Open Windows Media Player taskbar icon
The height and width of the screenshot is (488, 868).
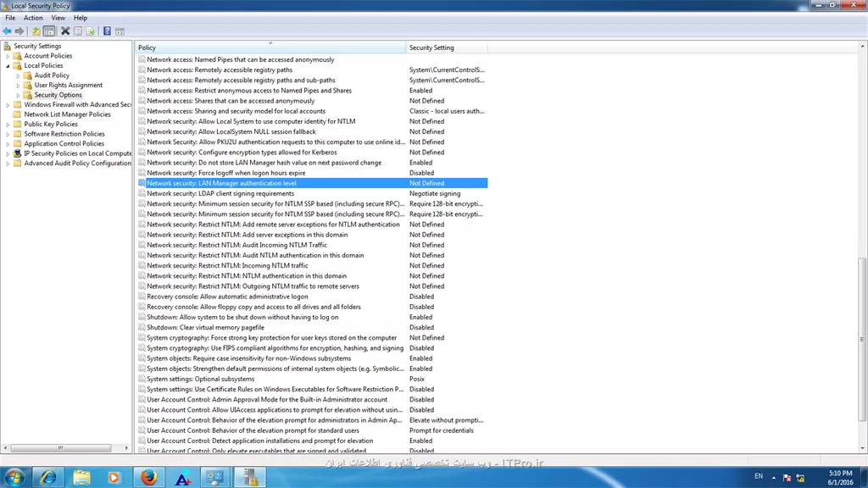pyautogui.click(x=114, y=477)
